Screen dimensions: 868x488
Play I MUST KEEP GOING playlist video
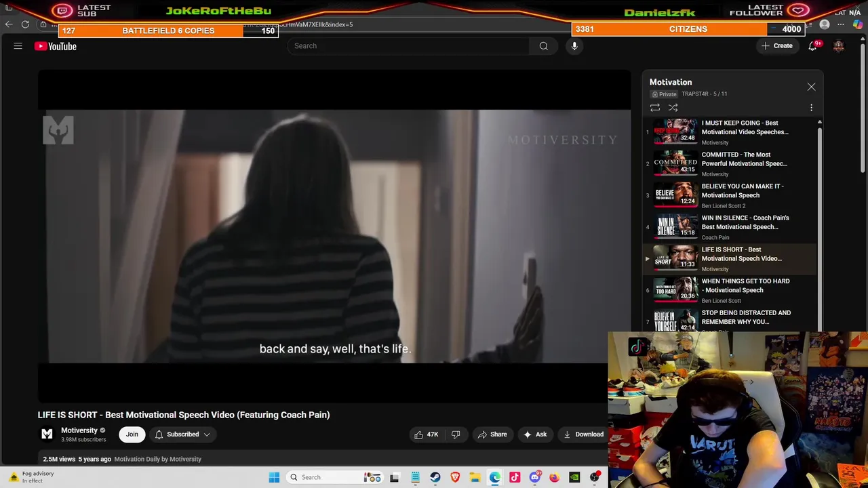point(730,132)
